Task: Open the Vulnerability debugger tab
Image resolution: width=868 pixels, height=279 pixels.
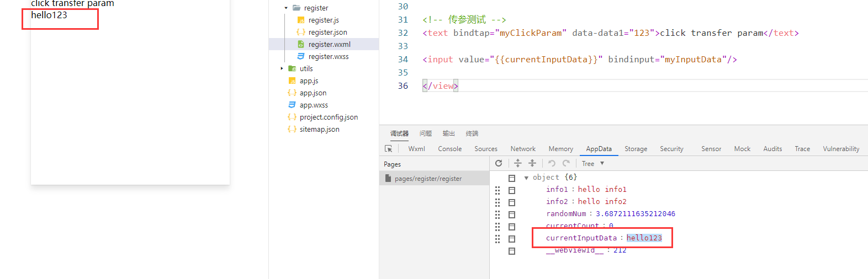Action: (841, 149)
